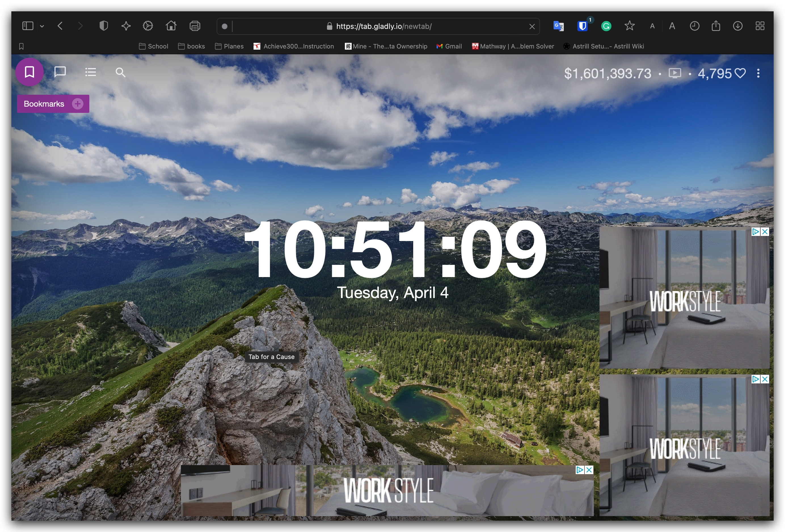Click the search magnifier widget icon

pyautogui.click(x=120, y=72)
